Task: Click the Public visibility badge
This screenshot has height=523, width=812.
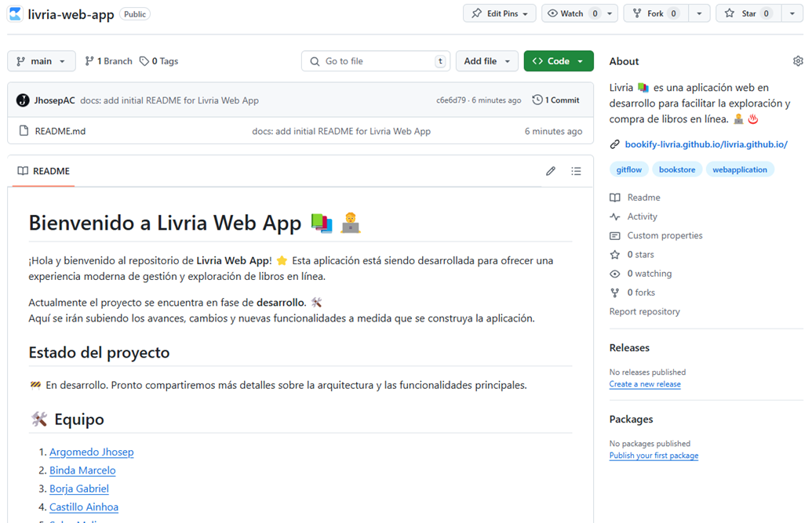Action: (135, 14)
